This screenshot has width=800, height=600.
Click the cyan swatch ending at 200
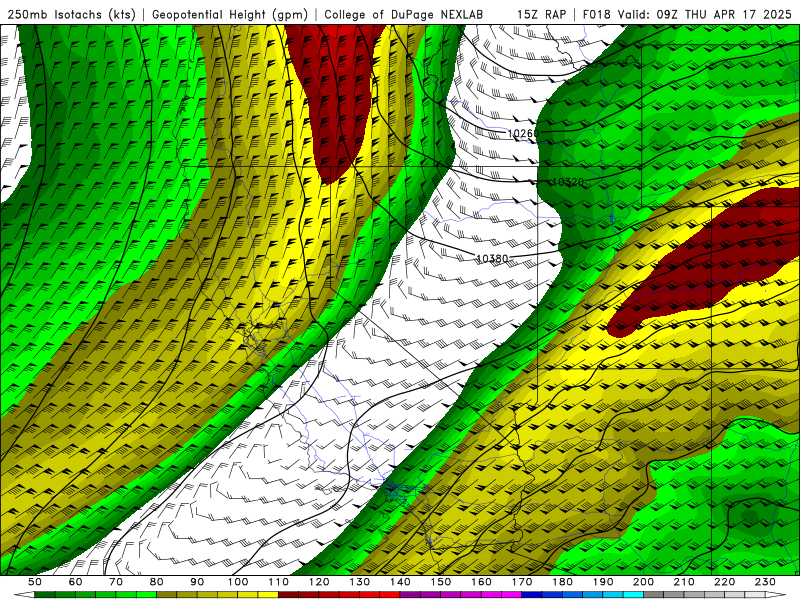coord(633,594)
